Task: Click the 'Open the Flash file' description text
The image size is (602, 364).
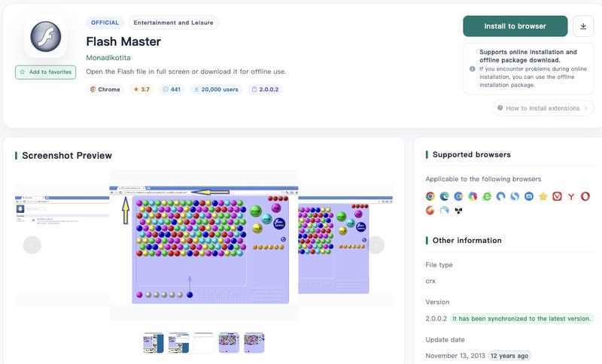Action: (186, 71)
